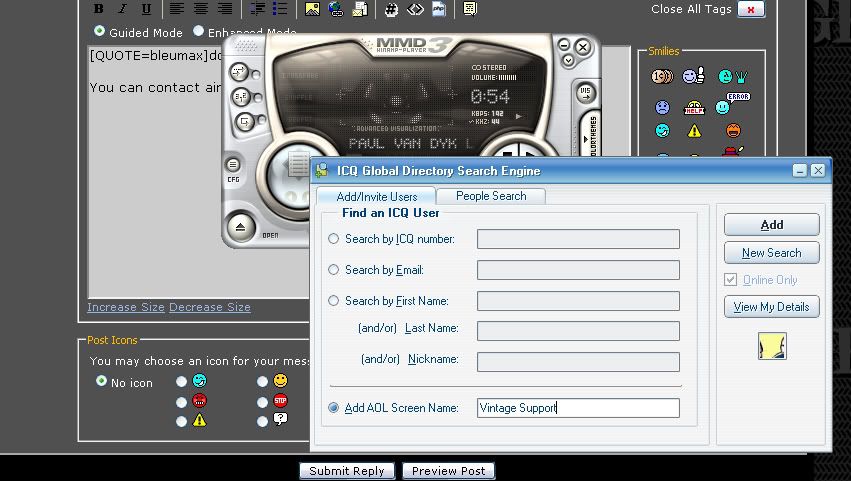Viewport: 851px width, 481px height.
Task: Expand the Winamp Colorthemes drawer arrow
Action: point(585,139)
